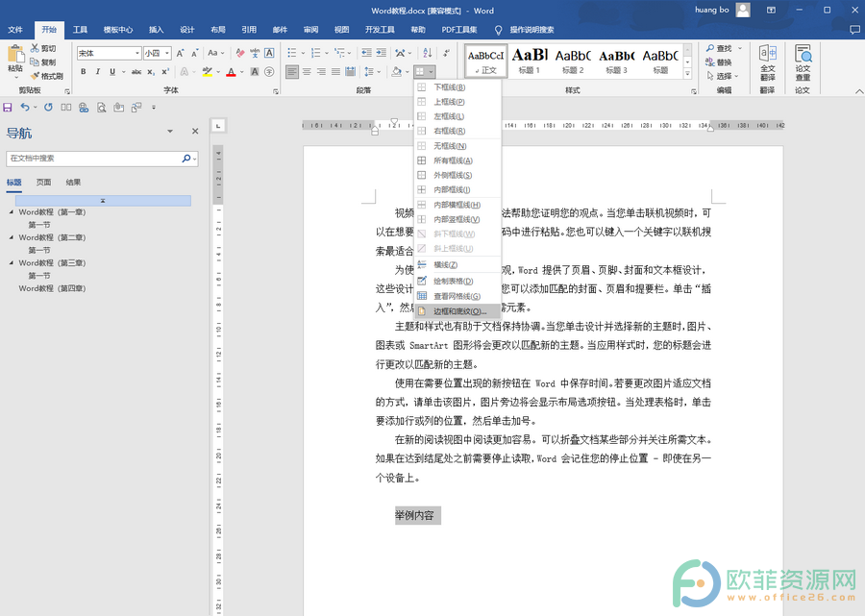Apply subscript formatting

151,72
